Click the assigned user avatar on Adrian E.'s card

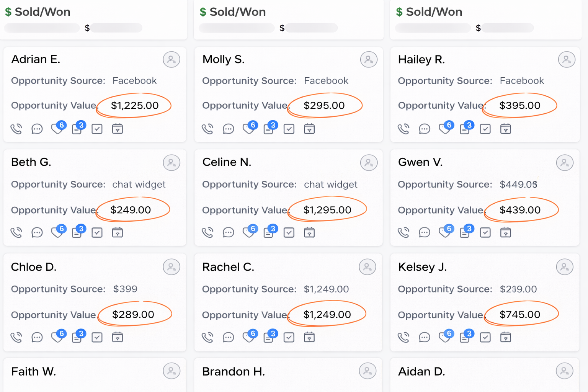click(x=171, y=60)
